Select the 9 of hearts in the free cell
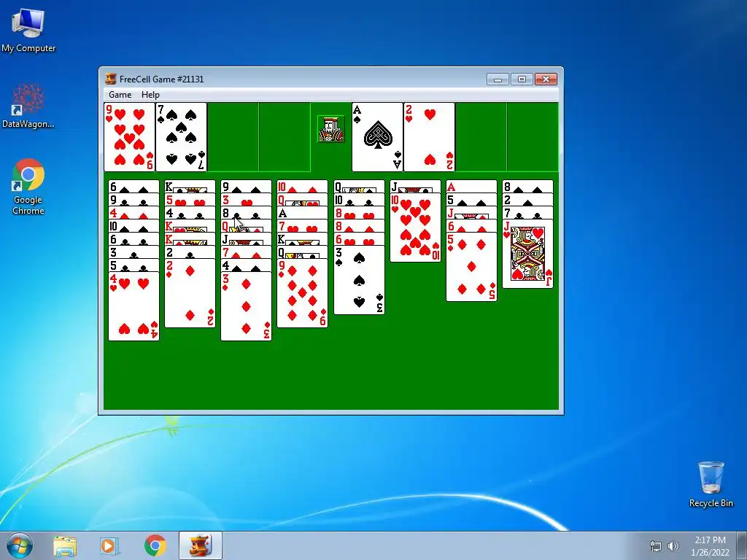 (x=130, y=137)
